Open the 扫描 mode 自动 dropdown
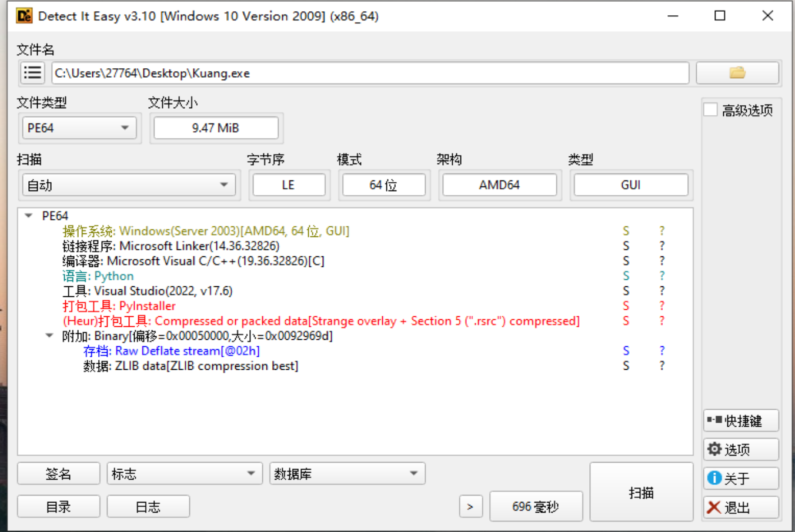The height and width of the screenshot is (532, 795). 129,185
